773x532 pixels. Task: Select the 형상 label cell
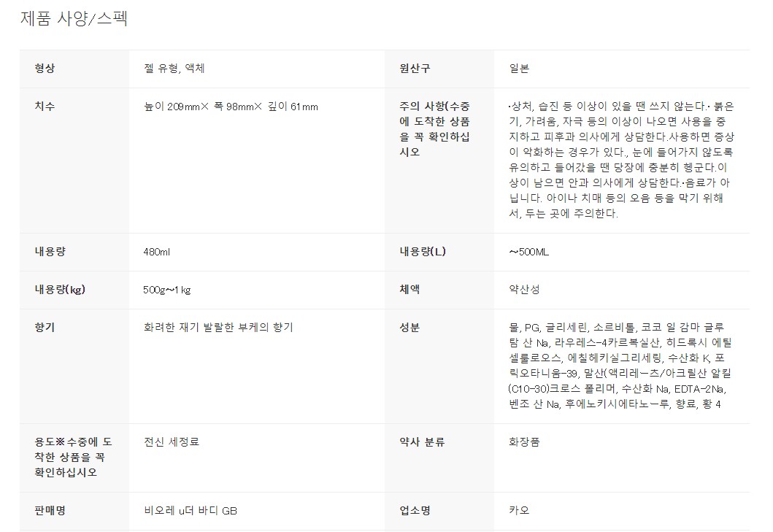(74, 69)
